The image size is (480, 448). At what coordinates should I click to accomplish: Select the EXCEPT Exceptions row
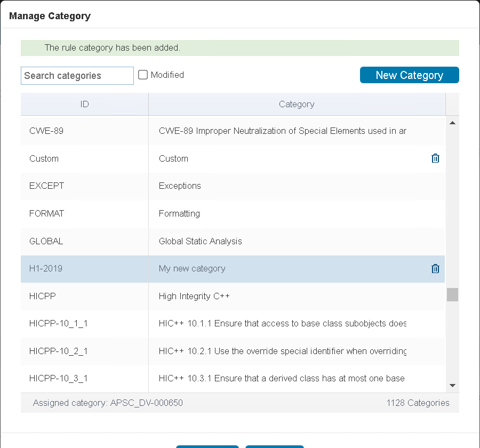(x=233, y=186)
